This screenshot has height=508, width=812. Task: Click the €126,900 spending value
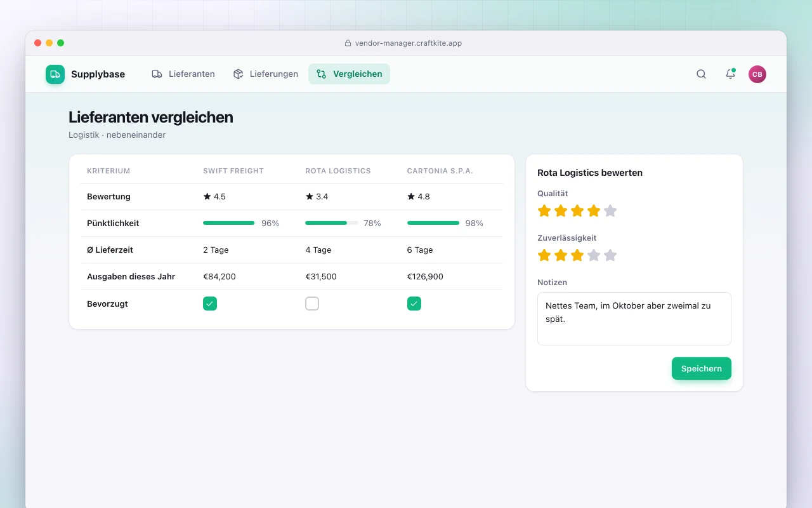(425, 277)
